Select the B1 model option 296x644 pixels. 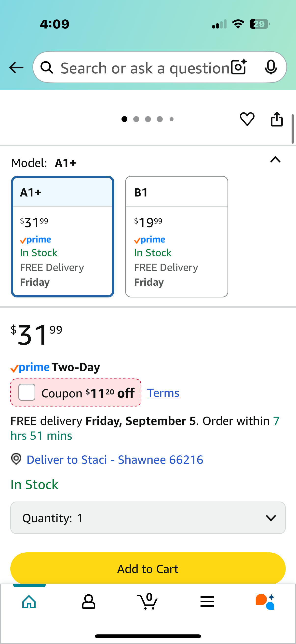coord(177,237)
